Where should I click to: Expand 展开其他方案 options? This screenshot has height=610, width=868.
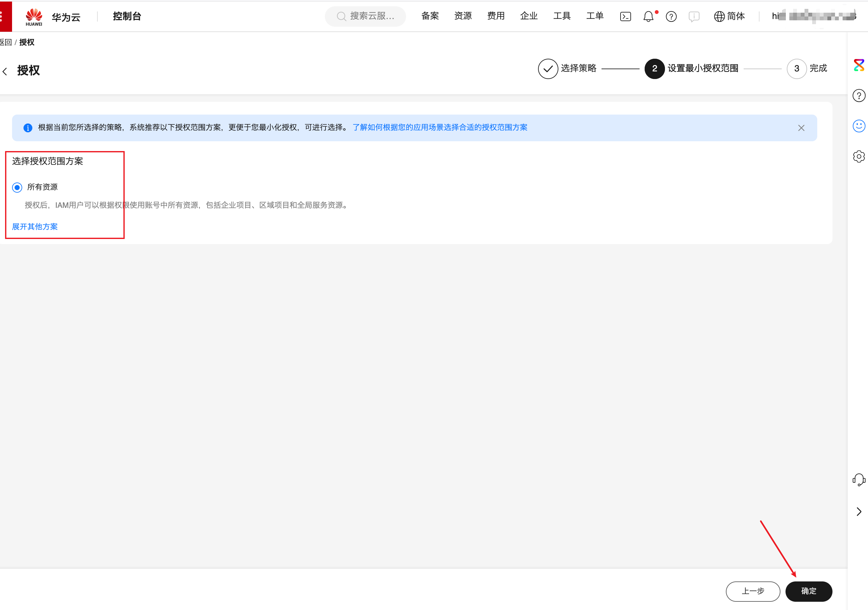[35, 227]
